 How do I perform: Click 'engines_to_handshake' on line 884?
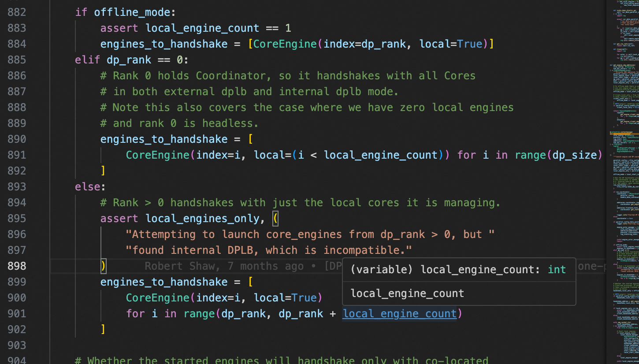164,44
